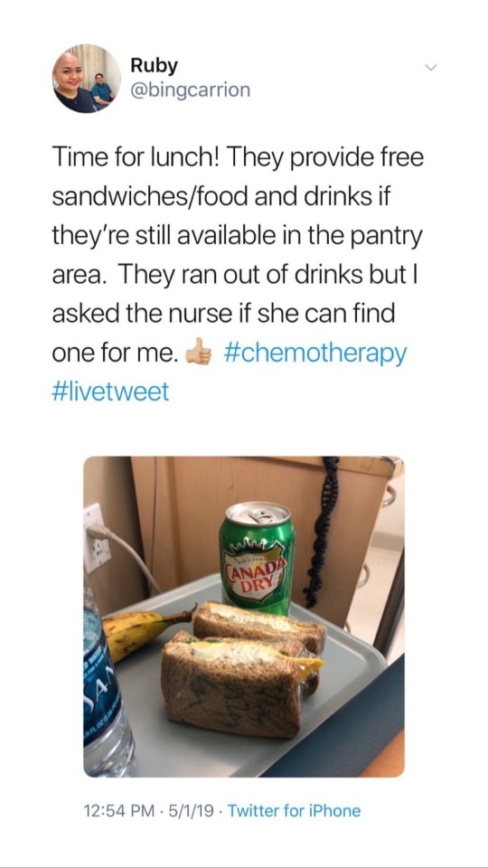Open the #livetweet hashtag
Viewport: 488px width, 868px height.
point(110,392)
